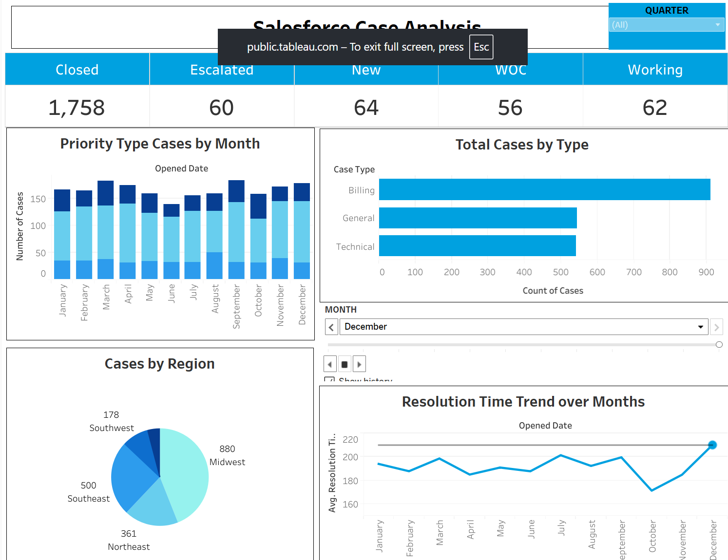Click the Billing bar in Cases by Type
This screenshot has height=560, width=728.
point(544,189)
